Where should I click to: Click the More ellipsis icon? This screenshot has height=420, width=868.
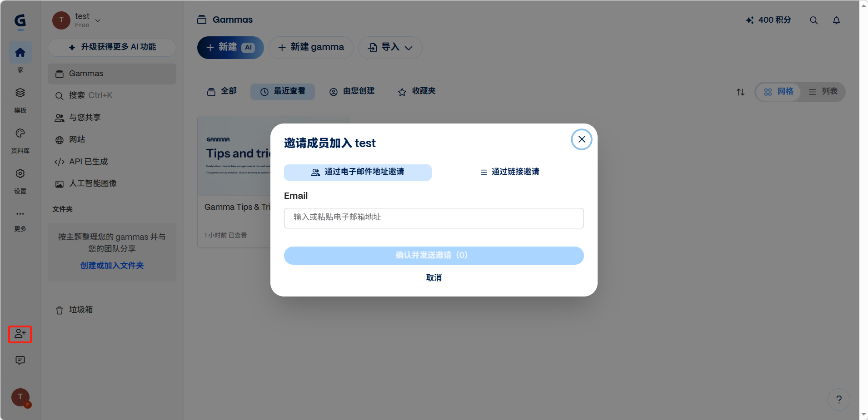(20, 214)
